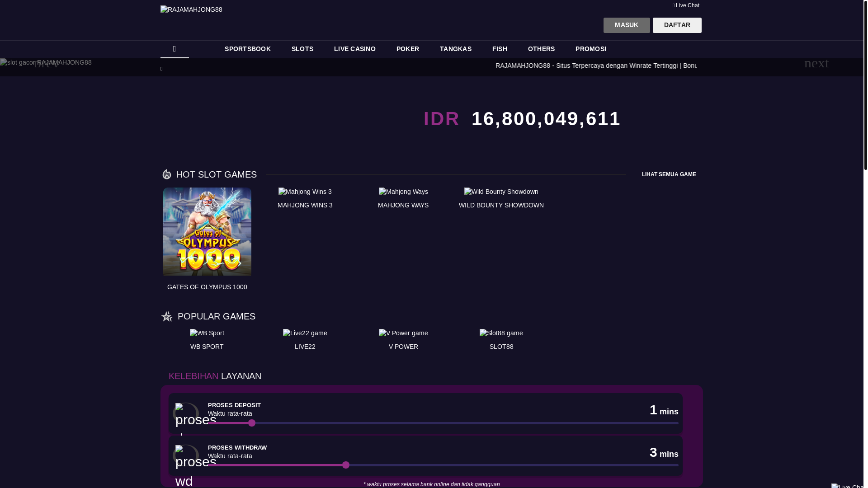Open WB Sport game image
868x488 pixels.
[x=207, y=333]
